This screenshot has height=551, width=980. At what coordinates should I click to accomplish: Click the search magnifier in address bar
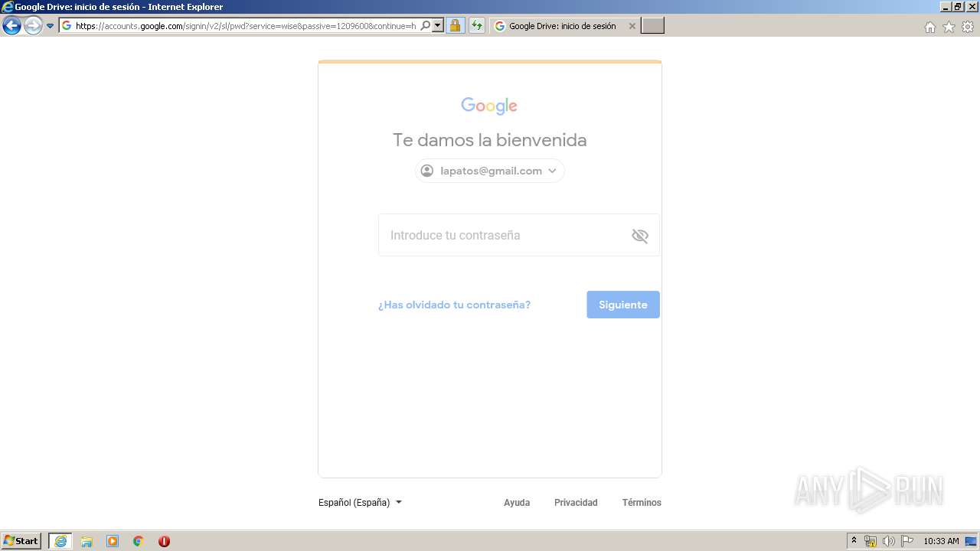[426, 25]
